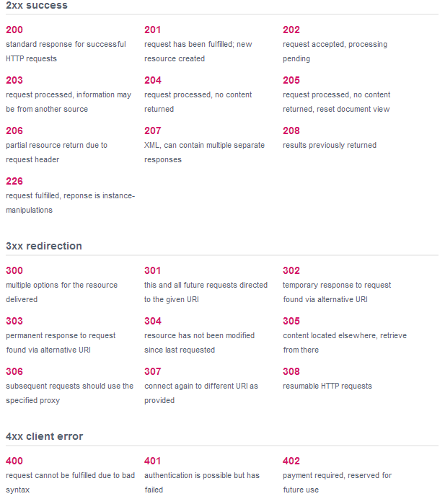
Task: Open the 308 resumable requests code
Action: point(291,371)
